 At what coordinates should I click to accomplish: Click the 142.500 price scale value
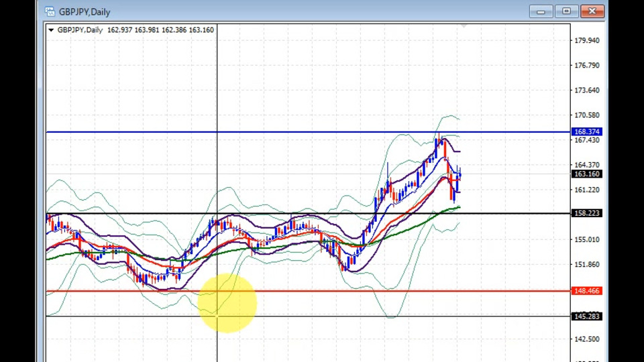587,339
